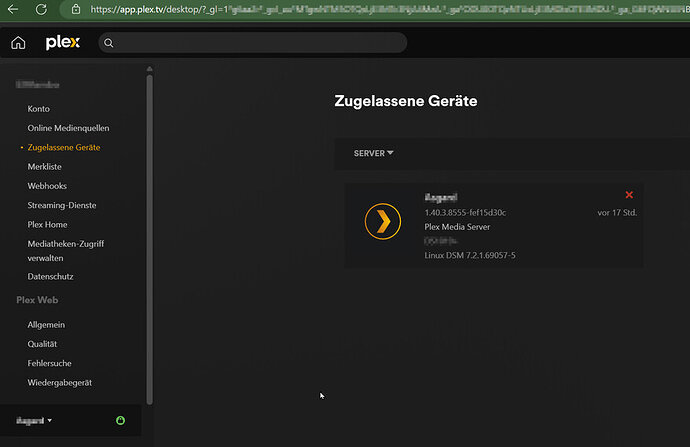This screenshot has width=690, height=447.
Task: Click the Plex Media Server label
Action: (x=457, y=227)
